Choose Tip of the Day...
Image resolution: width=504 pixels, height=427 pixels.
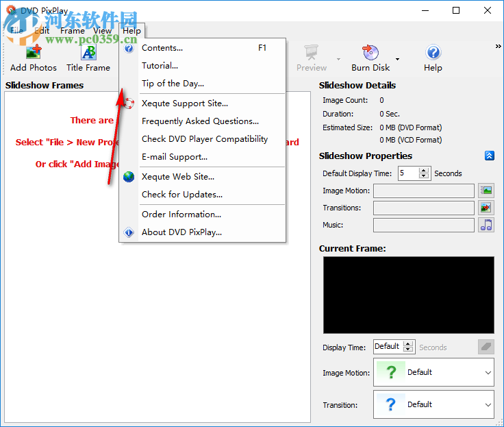tap(202, 84)
